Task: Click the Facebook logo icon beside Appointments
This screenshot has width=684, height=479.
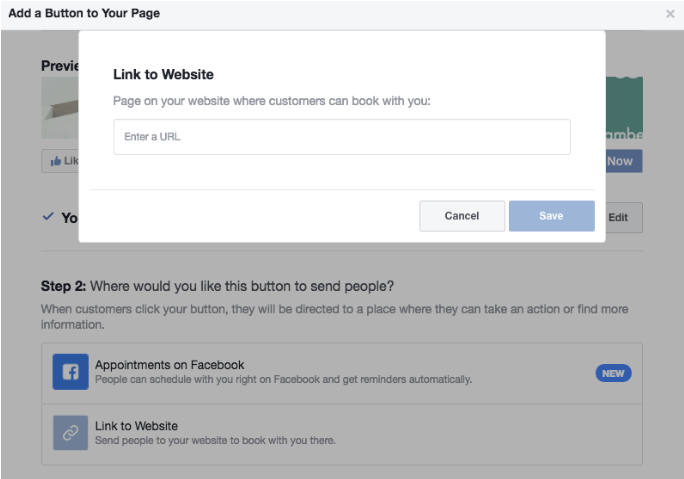Action: click(x=70, y=372)
